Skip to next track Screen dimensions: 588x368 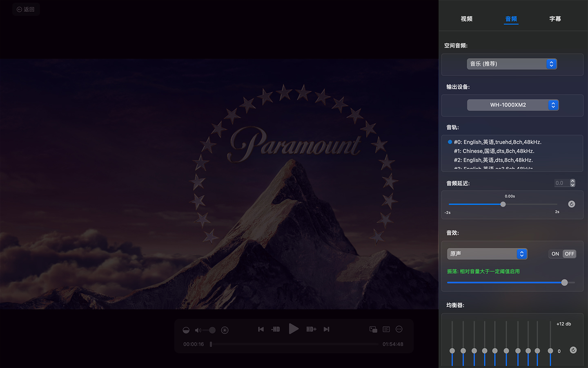pyautogui.click(x=326, y=329)
